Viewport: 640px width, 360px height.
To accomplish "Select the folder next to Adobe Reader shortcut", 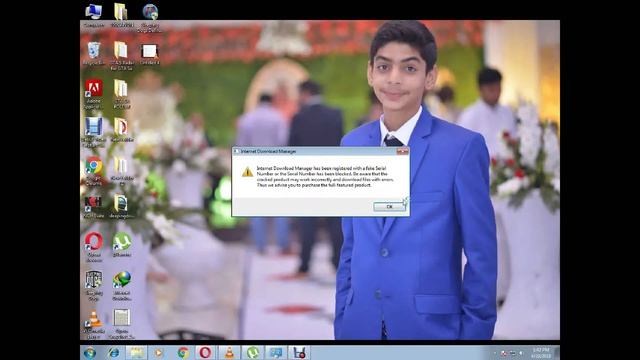I will pos(122,94).
